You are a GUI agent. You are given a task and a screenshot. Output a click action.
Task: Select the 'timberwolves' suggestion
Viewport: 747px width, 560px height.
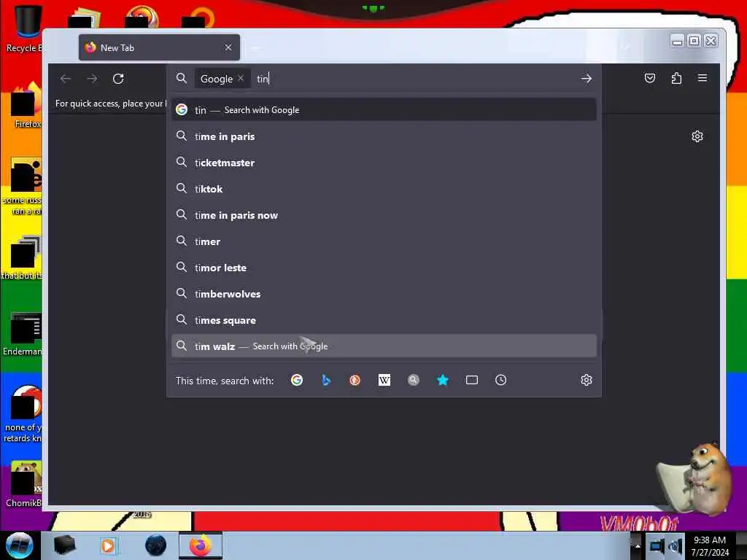tap(384, 294)
